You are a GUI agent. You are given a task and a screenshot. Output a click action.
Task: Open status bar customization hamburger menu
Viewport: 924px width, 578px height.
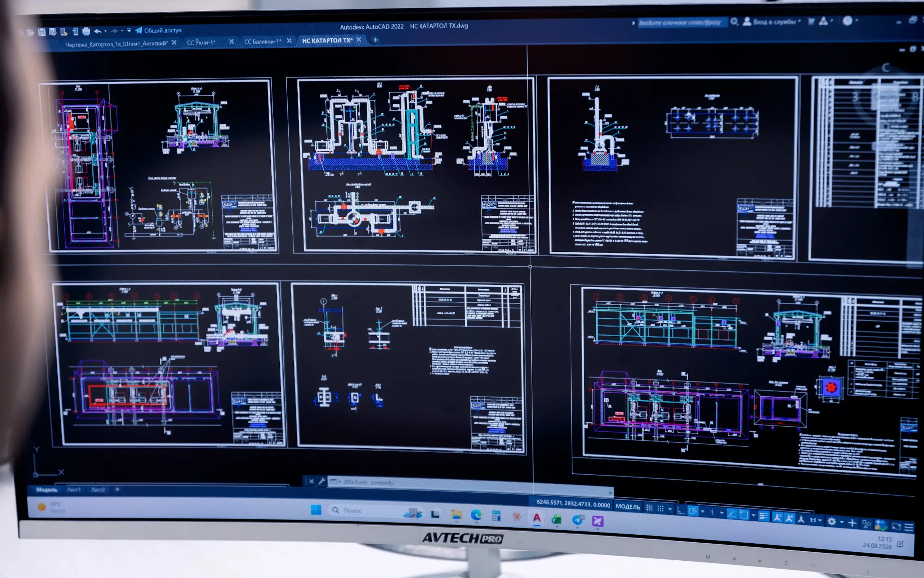pyautogui.click(x=909, y=528)
